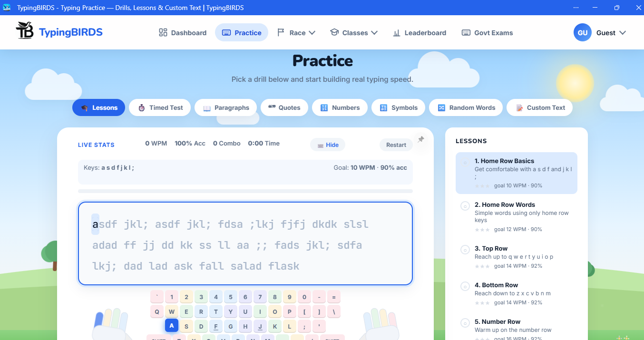The height and width of the screenshot is (340, 644).
Task: Click the Timed Test stopwatch icon
Action: click(142, 108)
